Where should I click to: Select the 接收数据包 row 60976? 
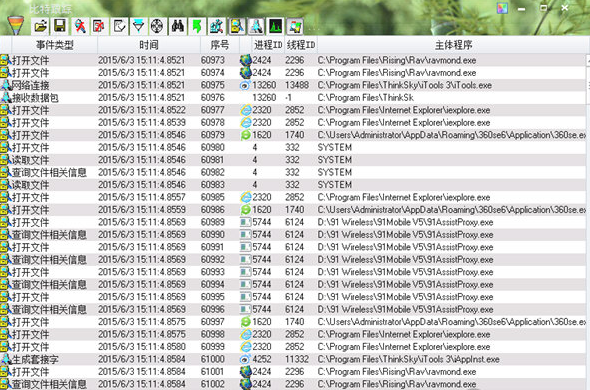293,98
